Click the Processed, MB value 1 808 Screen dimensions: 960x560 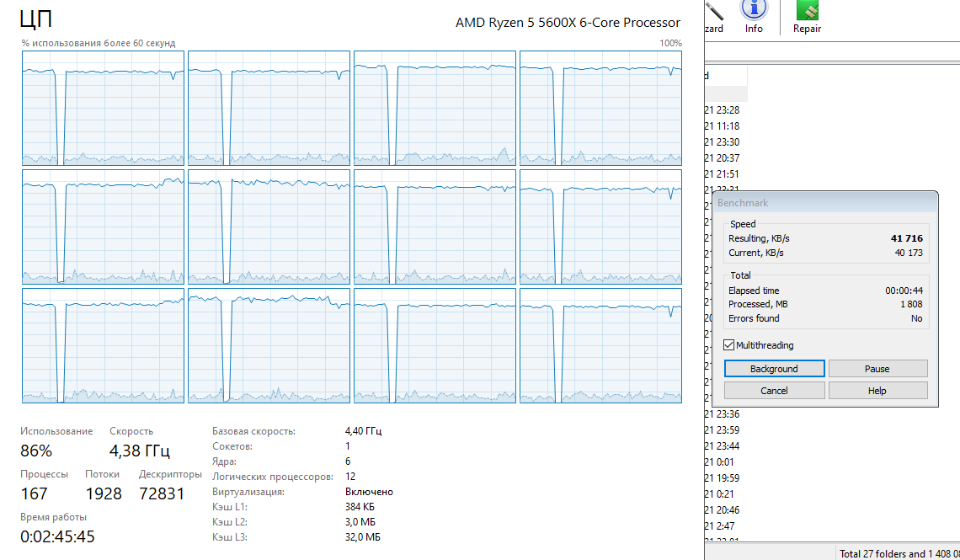click(911, 304)
